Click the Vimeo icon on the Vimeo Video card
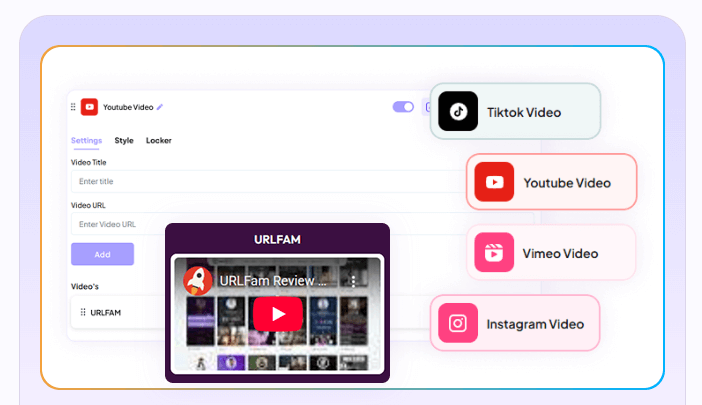Viewport: 702px width, 405px height. 494,253
